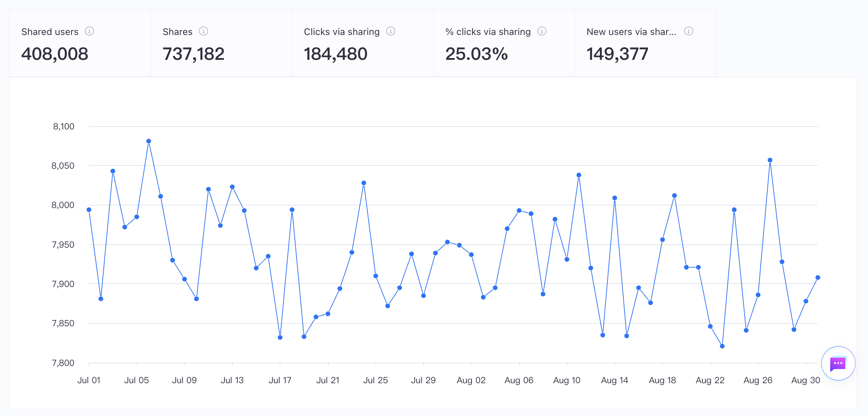The width and height of the screenshot is (868, 416).
Task: Click the highest data point near Jul 06
Action: tap(149, 141)
